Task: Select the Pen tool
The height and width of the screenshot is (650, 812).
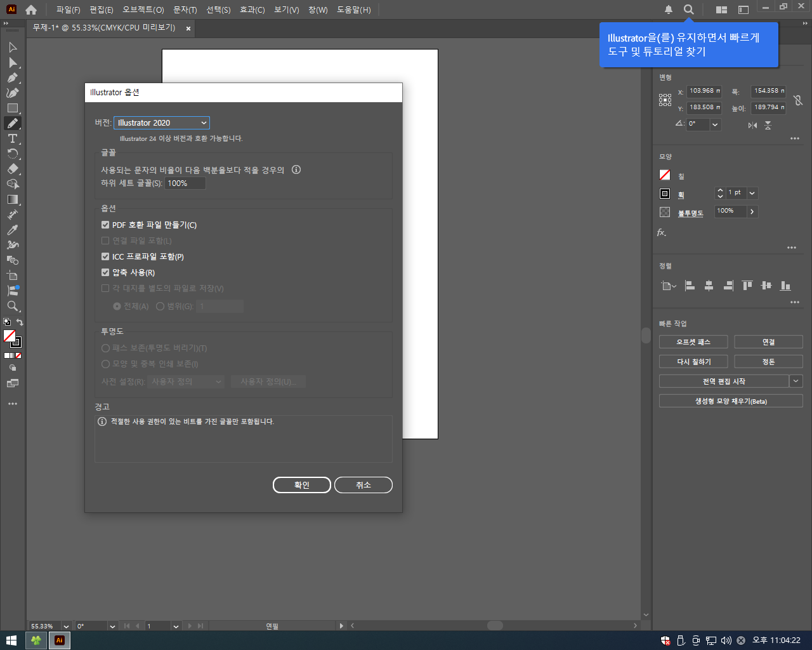Action: tap(13, 78)
